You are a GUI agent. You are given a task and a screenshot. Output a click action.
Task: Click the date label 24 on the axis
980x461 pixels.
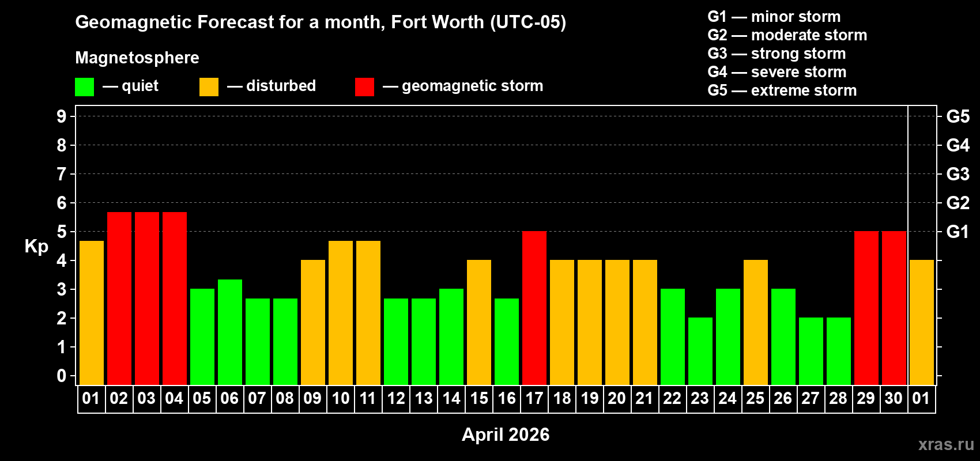coord(728,399)
